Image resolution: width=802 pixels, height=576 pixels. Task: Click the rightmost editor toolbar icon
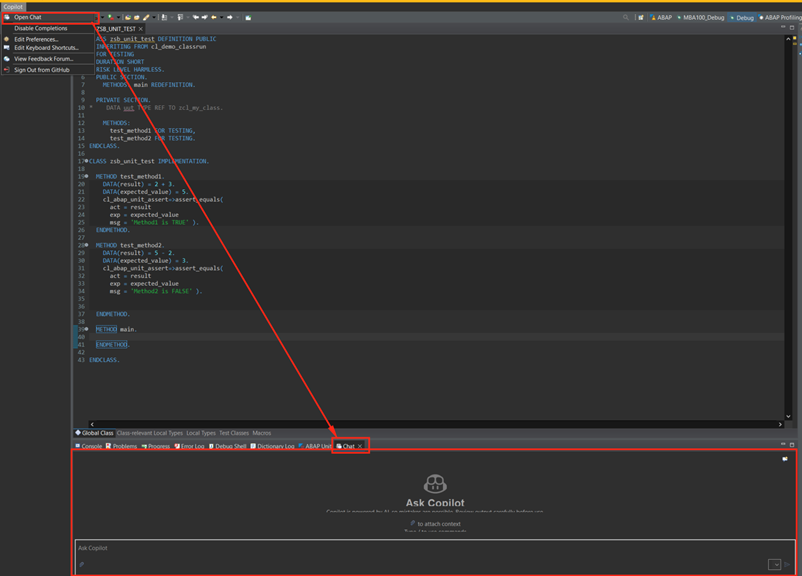pos(248,17)
